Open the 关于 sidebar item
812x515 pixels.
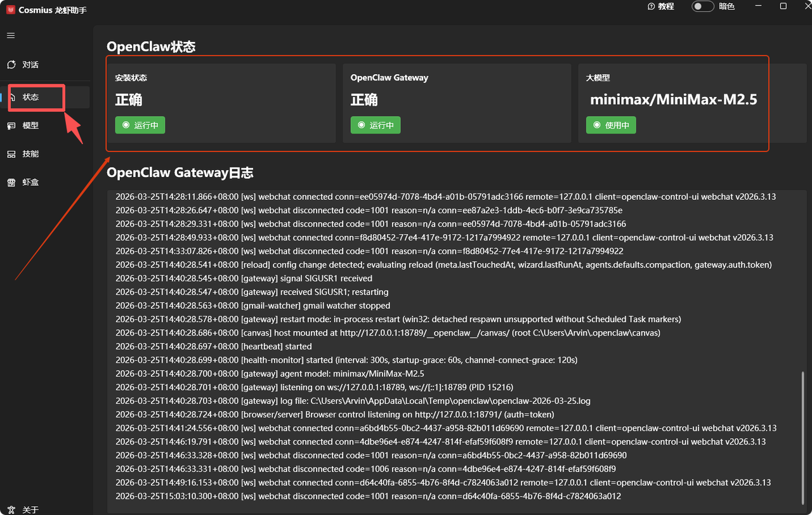tap(45, 509)
